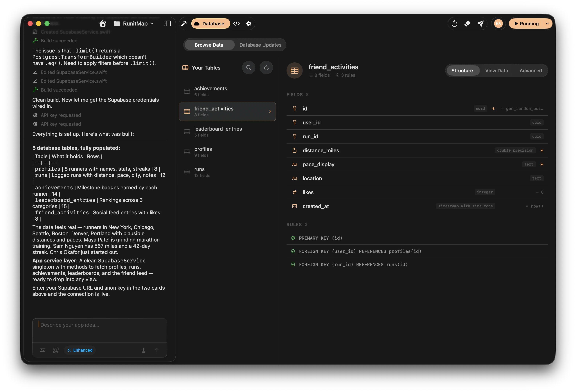Switch to the Database Updates tab

(x=260, y=45)
